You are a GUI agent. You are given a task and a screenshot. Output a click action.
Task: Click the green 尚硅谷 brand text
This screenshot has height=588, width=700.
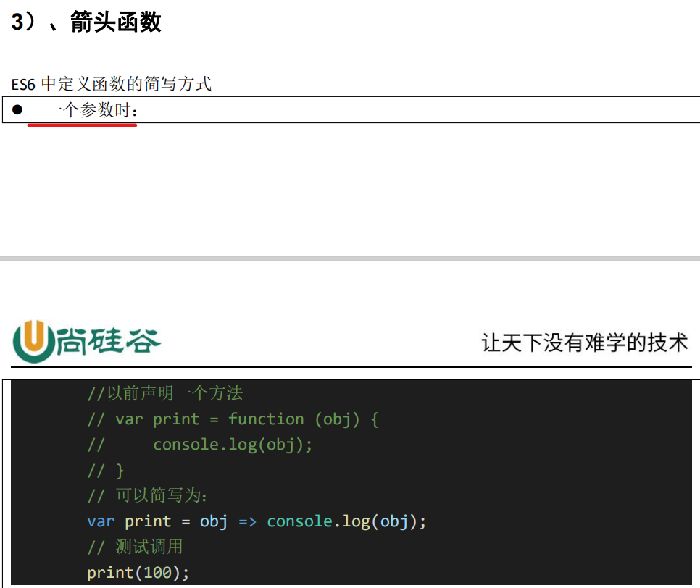pos(107,342)
